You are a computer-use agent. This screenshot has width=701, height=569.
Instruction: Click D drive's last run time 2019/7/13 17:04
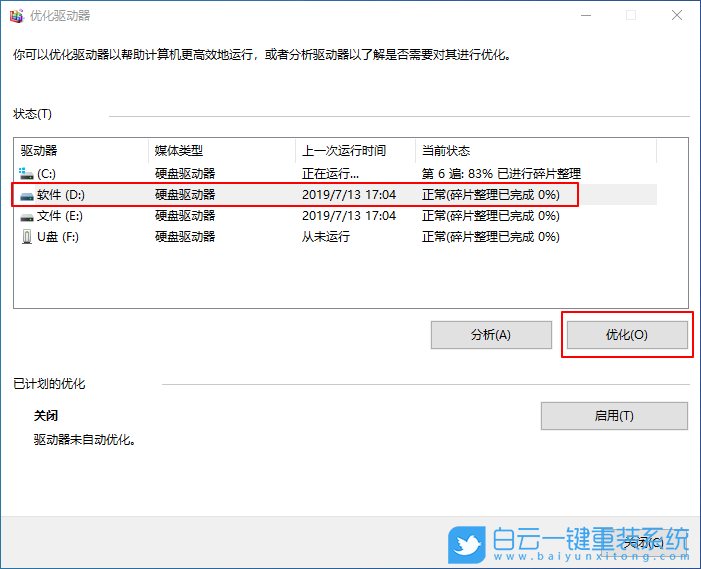click(349, 195)
